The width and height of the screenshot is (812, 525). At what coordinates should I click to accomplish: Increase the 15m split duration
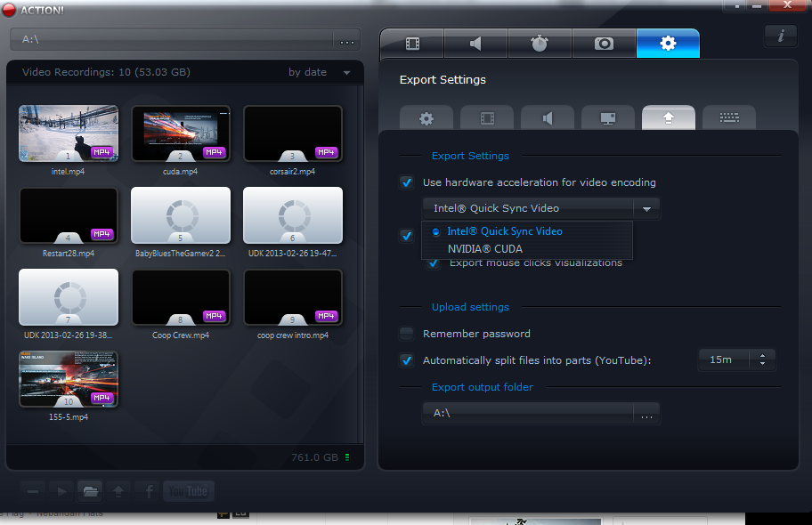(x=762, y=356)
